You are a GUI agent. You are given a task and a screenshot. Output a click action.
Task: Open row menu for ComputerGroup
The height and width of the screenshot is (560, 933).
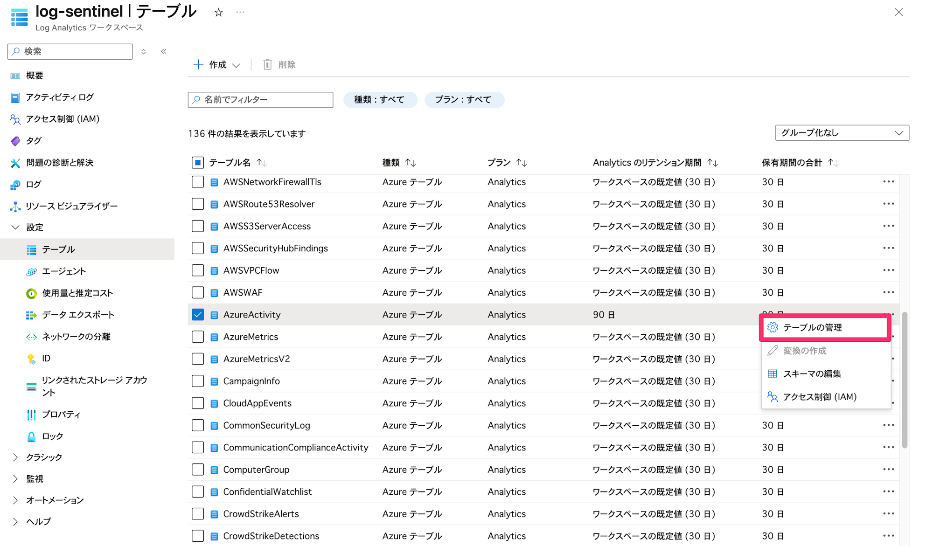click(888, 470)
